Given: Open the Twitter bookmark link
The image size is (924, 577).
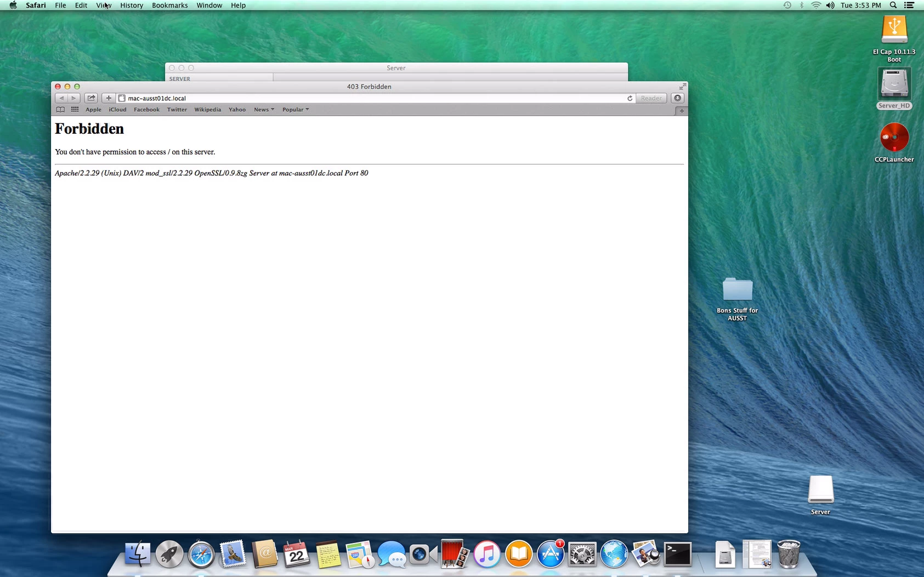Looking at the screenshot, I should [177, 110].
